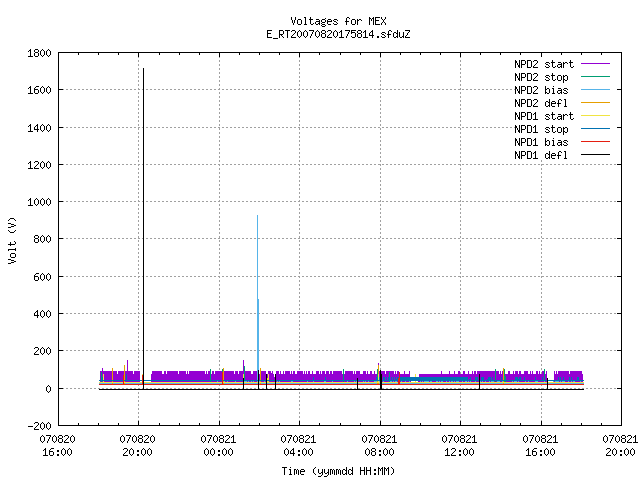Screen dimensions: 640x480
Task: Click the x-axis tick '070820 20:00'
Action: tap(138, 446)
